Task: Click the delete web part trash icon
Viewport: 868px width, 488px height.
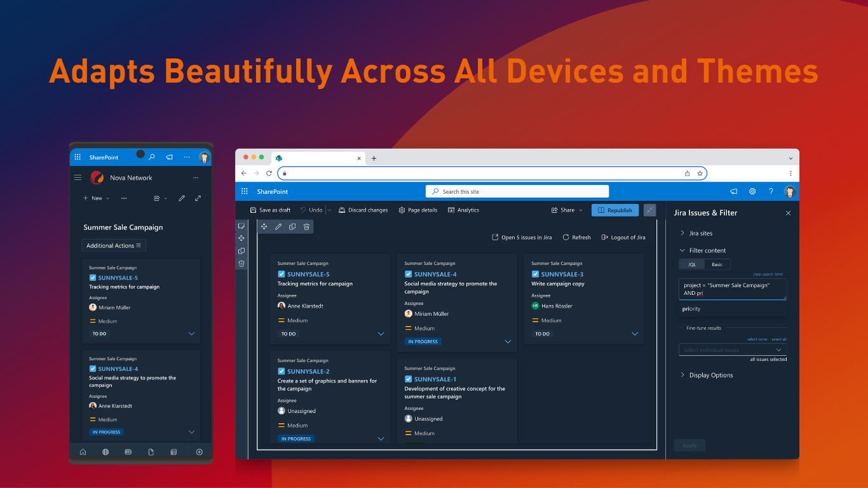Action: tap(306, 227)
